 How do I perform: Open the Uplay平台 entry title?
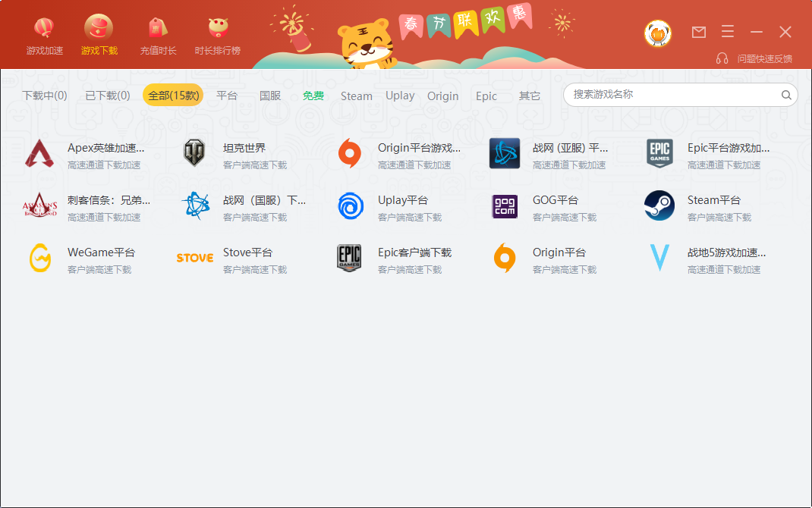403,199
